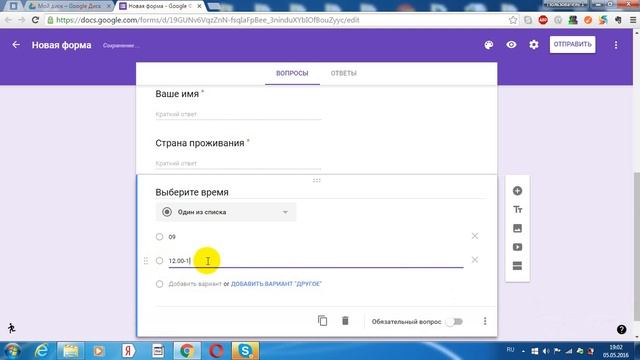Open Yandex from the taskbar
This screenshot has width=640, height=360.
point(128,351)
